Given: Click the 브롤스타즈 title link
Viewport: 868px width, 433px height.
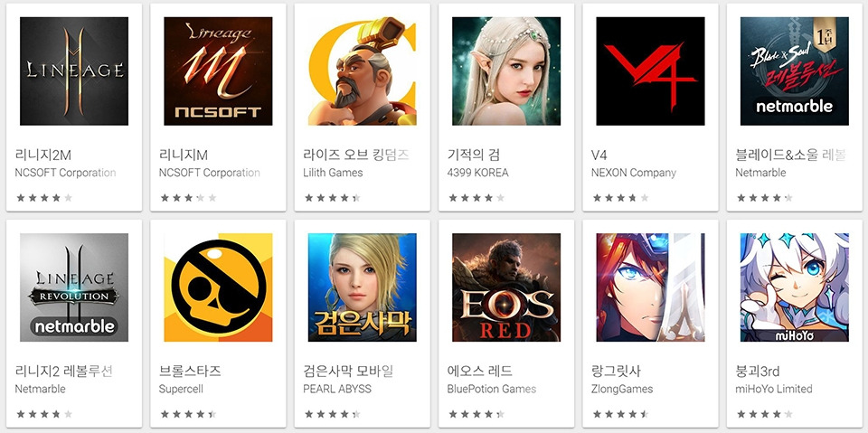Looking at the screenshot, I should coord(190,371).
